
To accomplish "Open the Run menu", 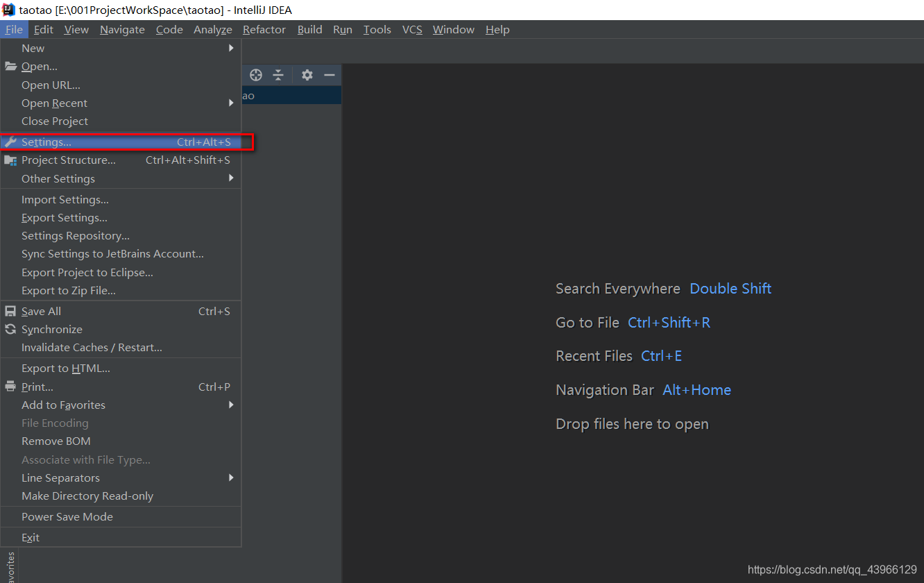I will click(343, 29).
